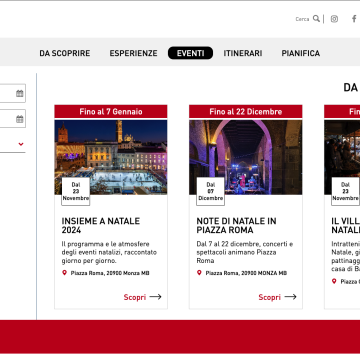Open the Da Scoprire menu
360x360 pixels.
point(65,53)
